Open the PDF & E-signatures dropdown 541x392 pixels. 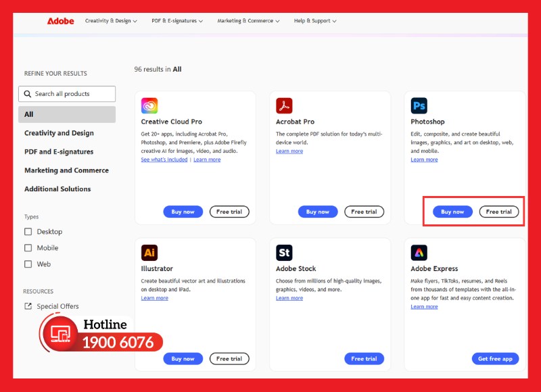[x=177, y=21]
